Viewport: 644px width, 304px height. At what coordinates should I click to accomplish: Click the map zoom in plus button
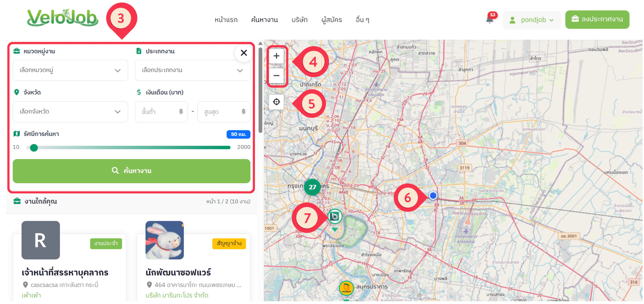(276, 56)
